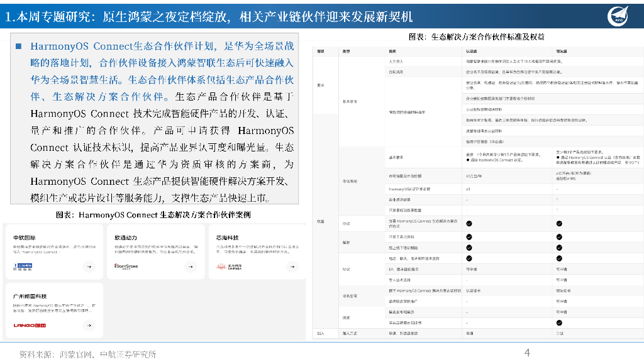644x362 pixels.
Task: Click the page number 4
Action: pyautogui.click(x=527, y=351)
